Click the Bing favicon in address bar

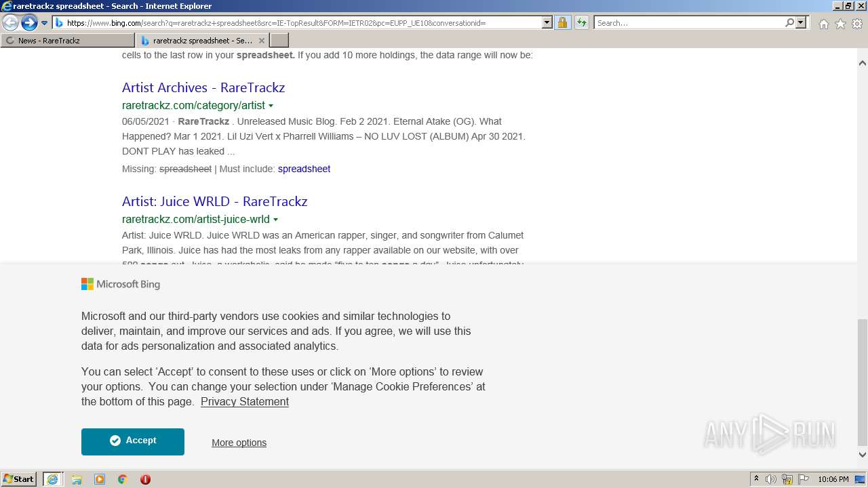tap(59, 23)
